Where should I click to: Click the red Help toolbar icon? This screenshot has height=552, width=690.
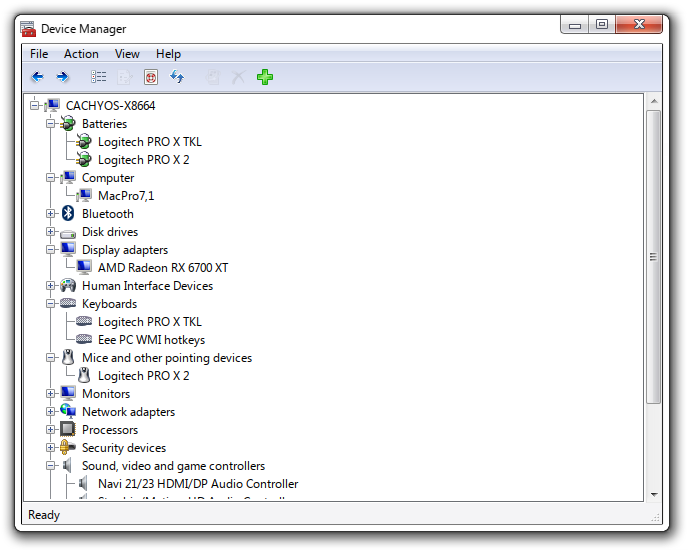tap(151, 77)
